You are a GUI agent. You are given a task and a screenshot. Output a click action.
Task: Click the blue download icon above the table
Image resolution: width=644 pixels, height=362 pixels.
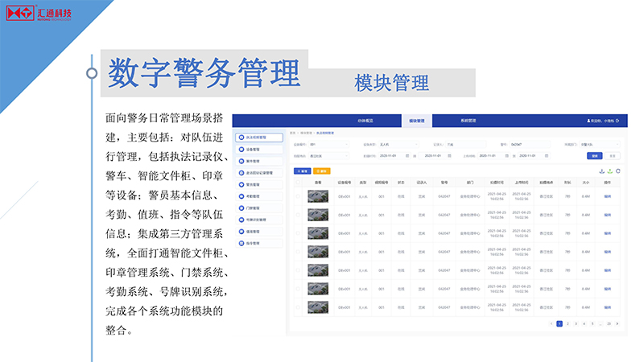tap(601, 171)
